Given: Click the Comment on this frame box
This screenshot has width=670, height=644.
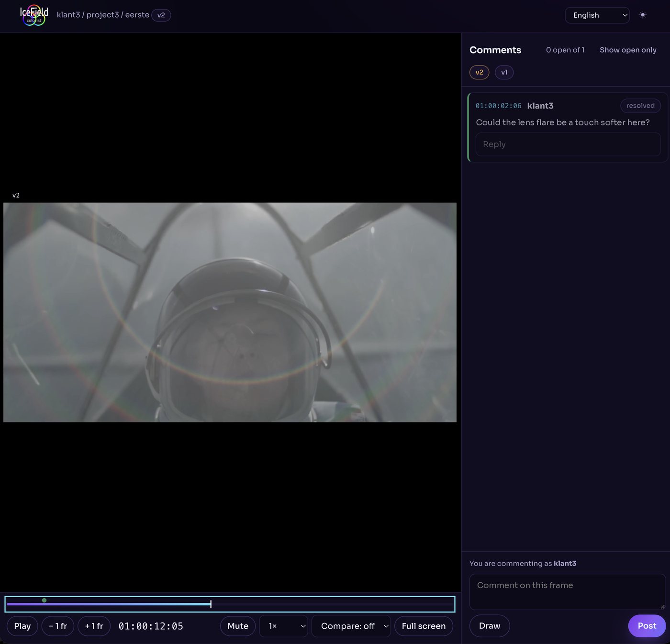Looking at the screenshot, I should tap(568, 592).
